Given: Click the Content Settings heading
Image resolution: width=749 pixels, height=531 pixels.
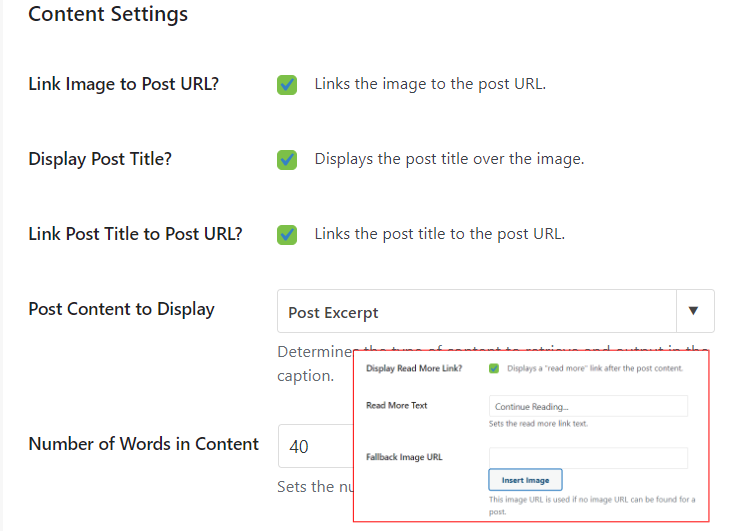Looking at the screenshot, I should 108,14.
